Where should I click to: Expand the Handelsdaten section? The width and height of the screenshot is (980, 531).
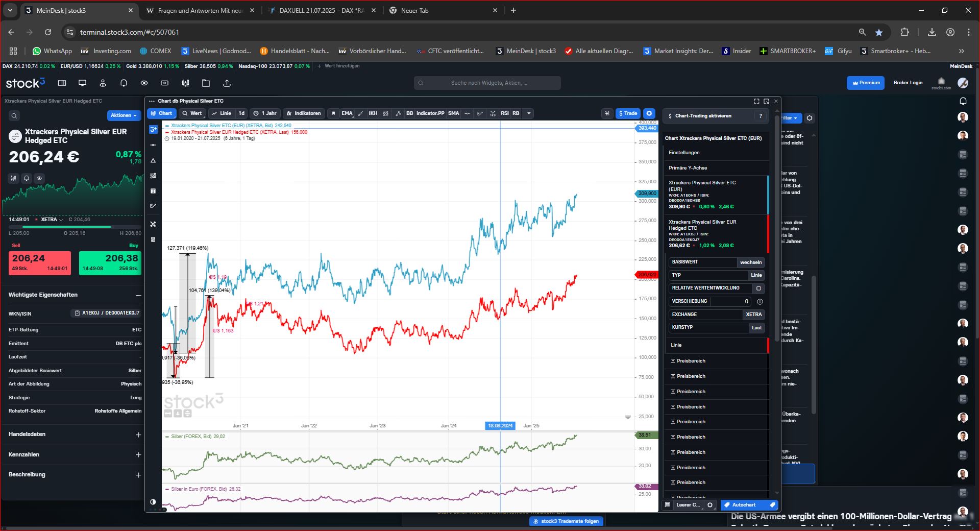[138, 435]
